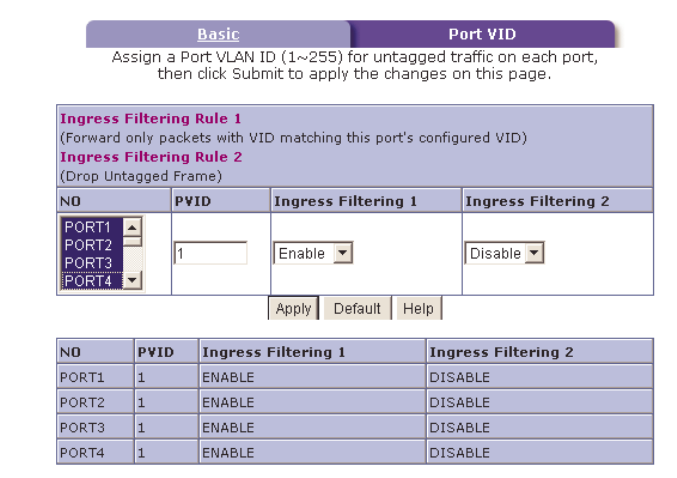
Task: Open the Ingress Filtering 2 dropdown
Action: 505,253
